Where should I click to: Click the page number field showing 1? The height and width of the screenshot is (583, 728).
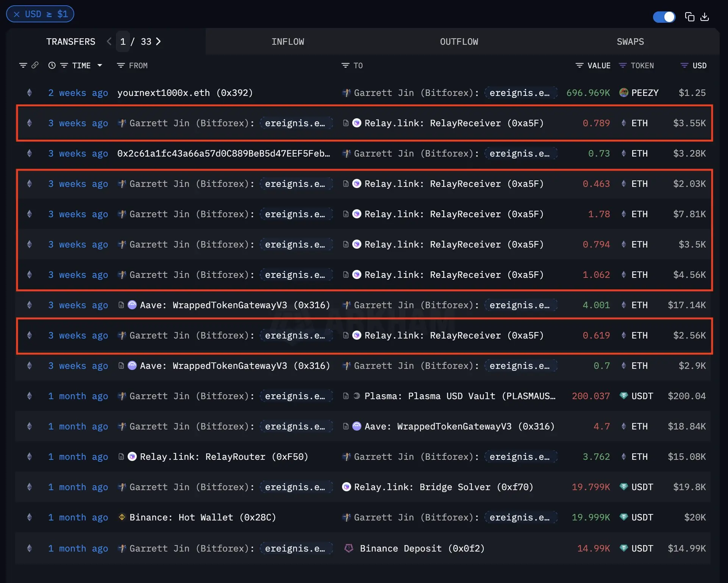tap(123, 41)
